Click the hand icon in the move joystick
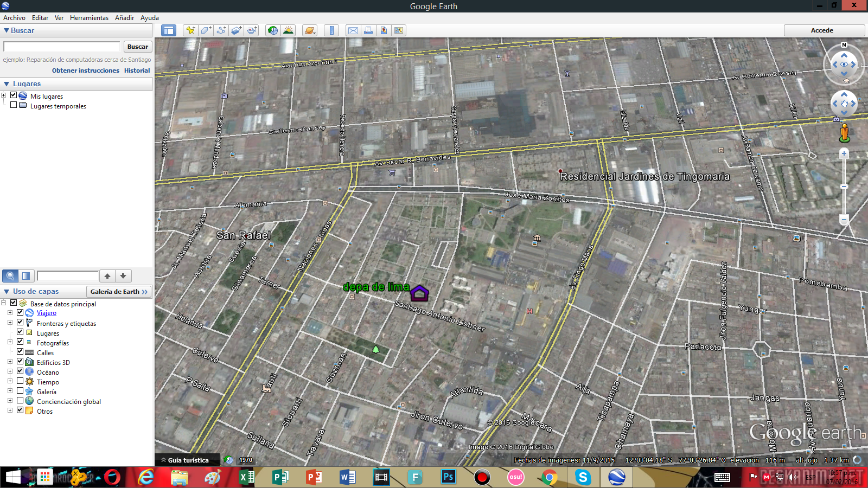Screen dimensions: 868x488 [x=844, y=104]
